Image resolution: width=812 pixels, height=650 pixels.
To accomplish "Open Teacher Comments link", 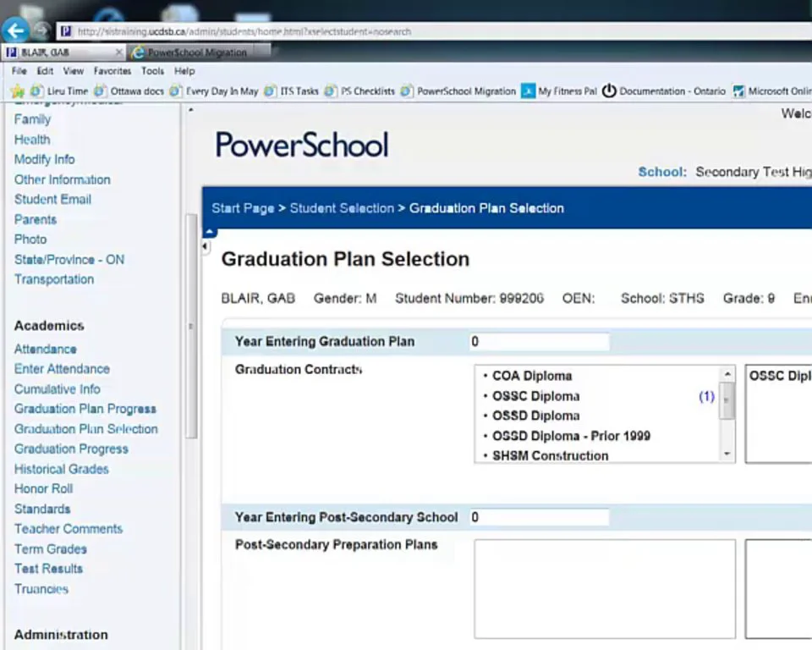I will click(69, 528).
